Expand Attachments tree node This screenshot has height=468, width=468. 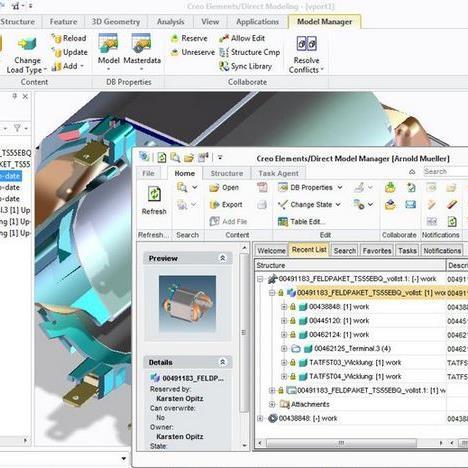coord(272,404)
